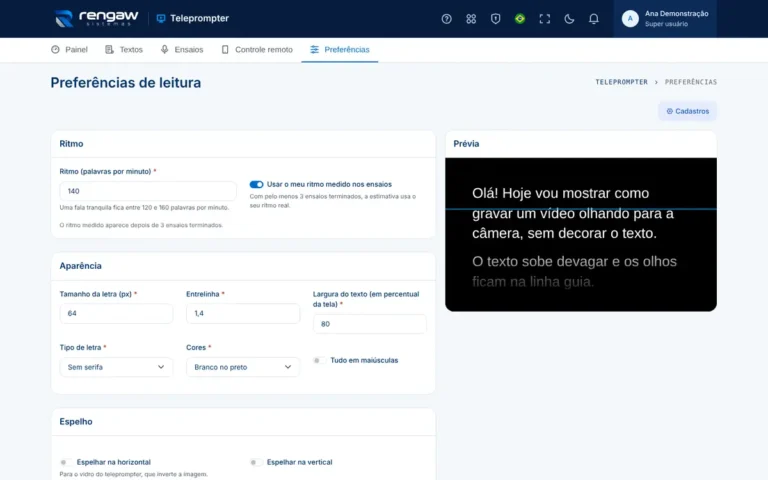Viewport: 768px width, 480px height.
Task: Click the 'Preferências de leitura' heading
Action: tap(126, 82)
